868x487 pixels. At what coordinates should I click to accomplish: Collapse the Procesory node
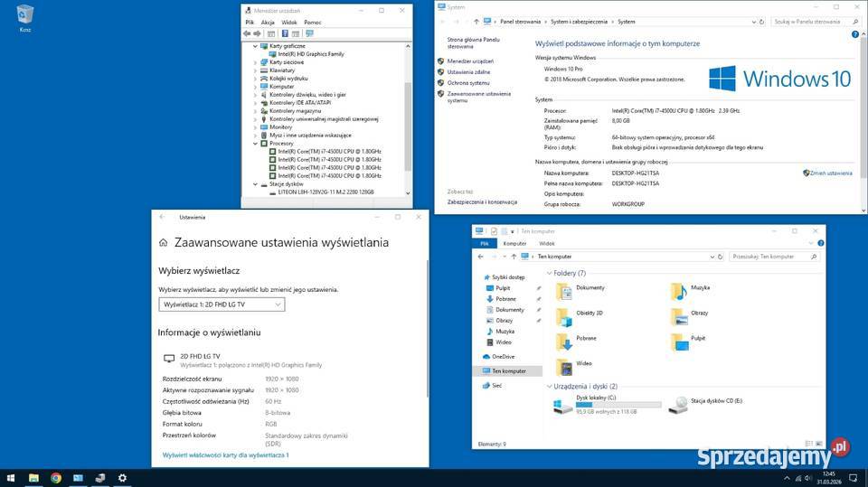255,144
